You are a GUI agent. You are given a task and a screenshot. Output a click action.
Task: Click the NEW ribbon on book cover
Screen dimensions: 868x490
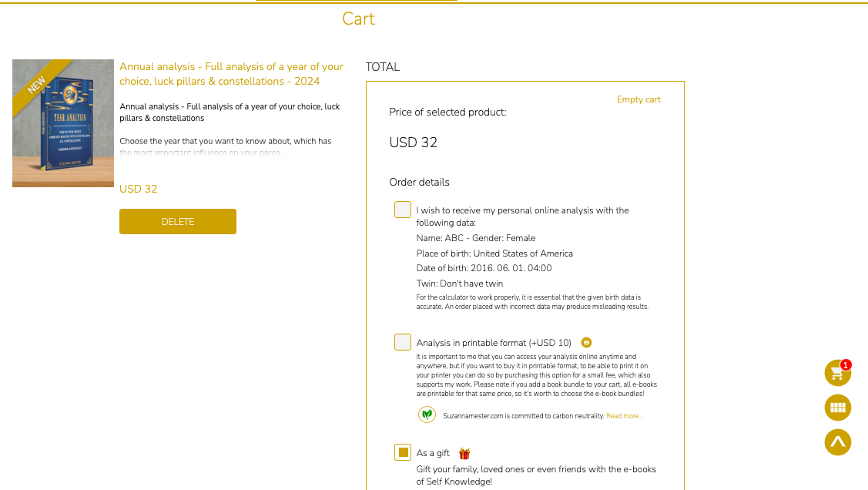pos(37,85)
